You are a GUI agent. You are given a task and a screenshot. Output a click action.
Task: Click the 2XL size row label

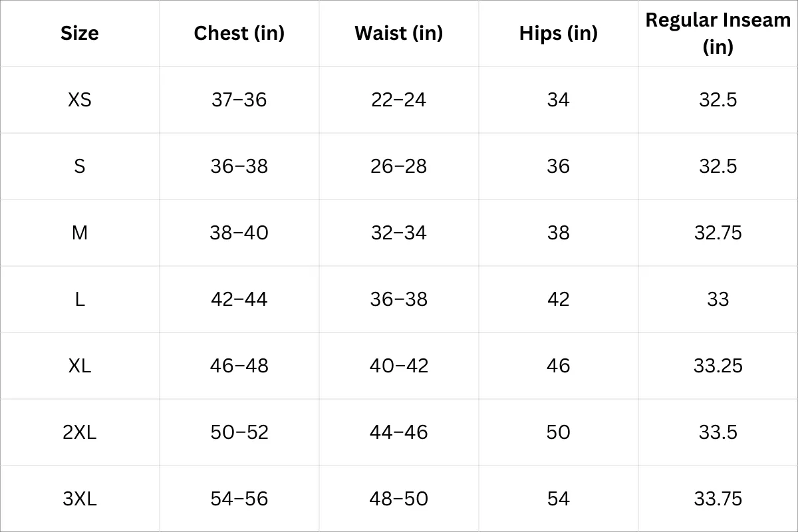(x=80, y=432)
